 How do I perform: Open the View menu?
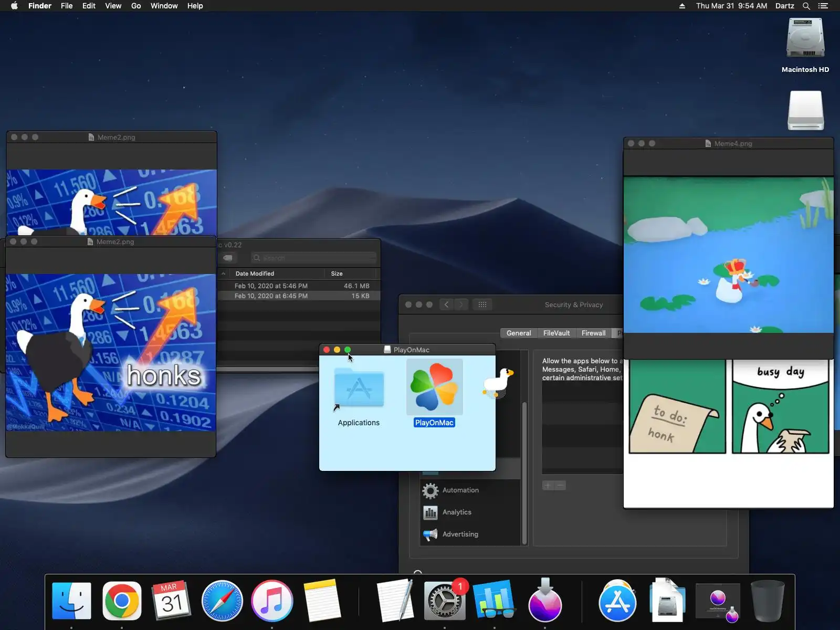(x=113, y=6)
